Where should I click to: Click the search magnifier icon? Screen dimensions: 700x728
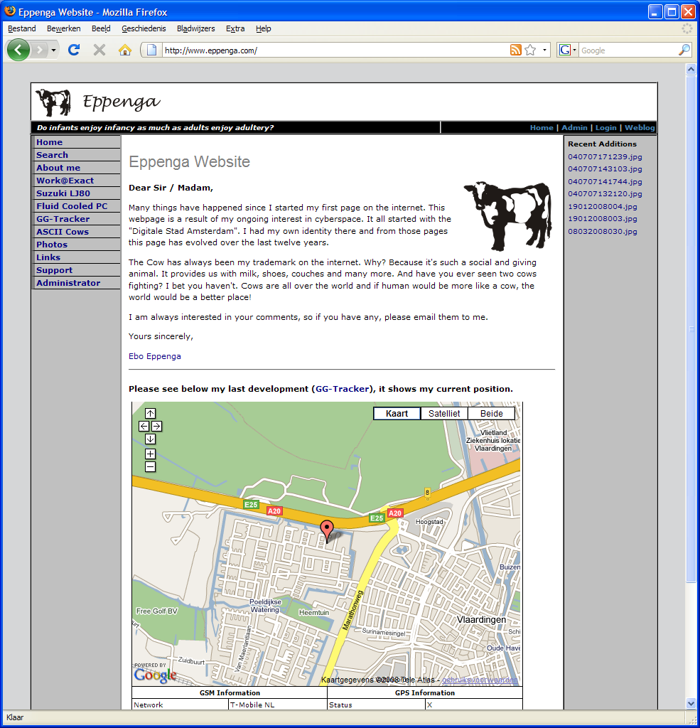pyautogui.click(x=684, y=50)
